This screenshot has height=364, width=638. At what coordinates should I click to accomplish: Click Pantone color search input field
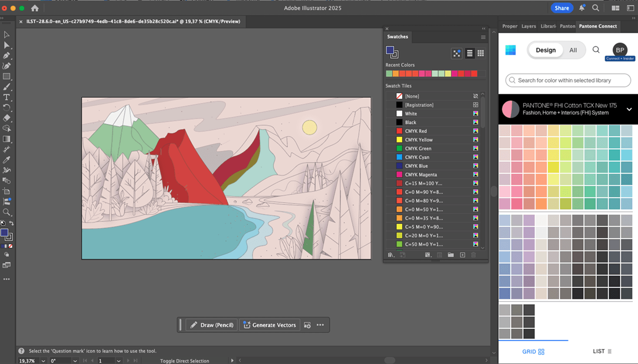point(568,80)
